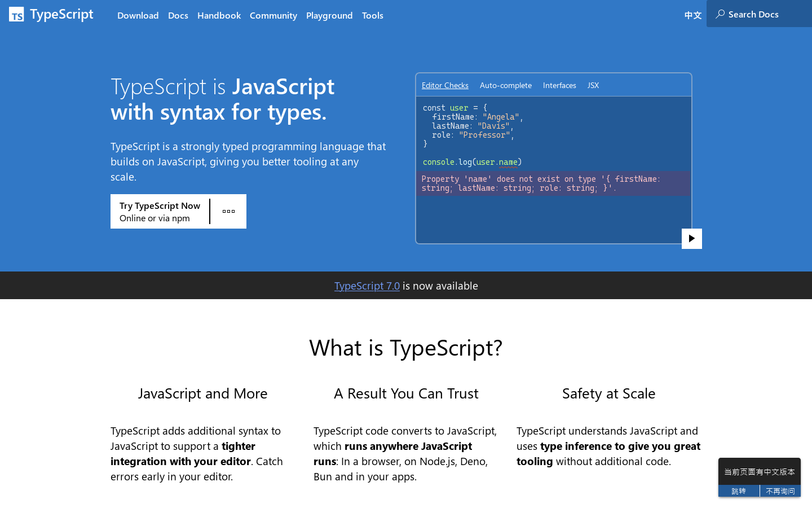812x508 pixels.
Task: Click 'tighter integration with your editor' text
Action: [x=183, y=454]
